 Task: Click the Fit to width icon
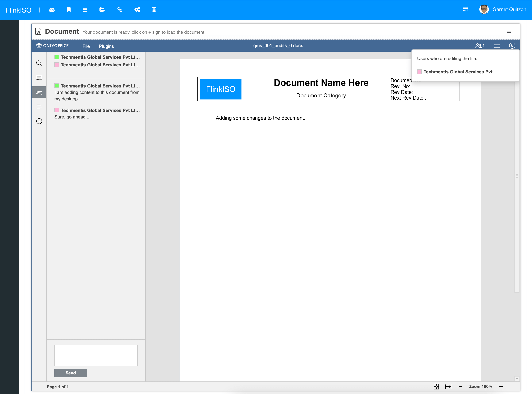pyautogui.click(x=448, y=387)
